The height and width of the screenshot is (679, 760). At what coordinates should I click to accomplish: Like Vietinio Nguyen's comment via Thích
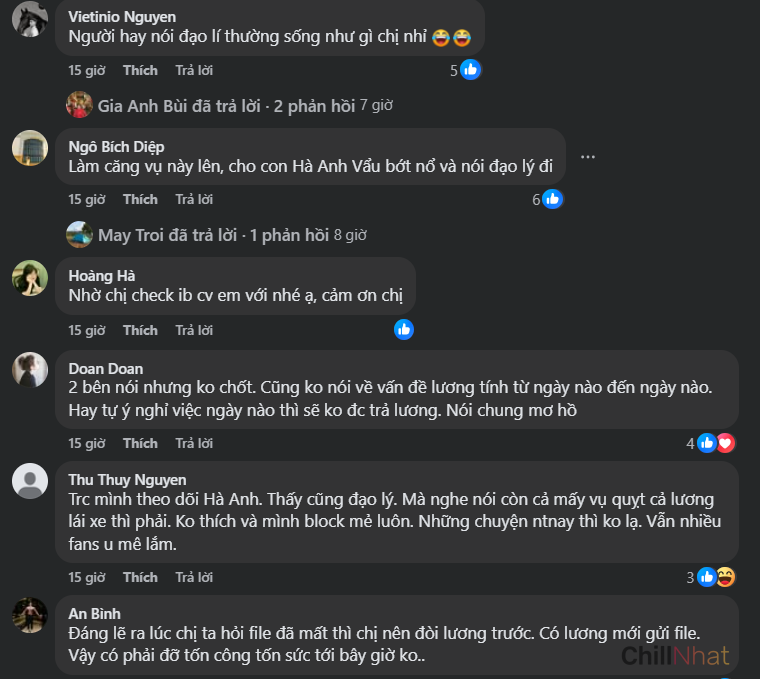(140, 70)
